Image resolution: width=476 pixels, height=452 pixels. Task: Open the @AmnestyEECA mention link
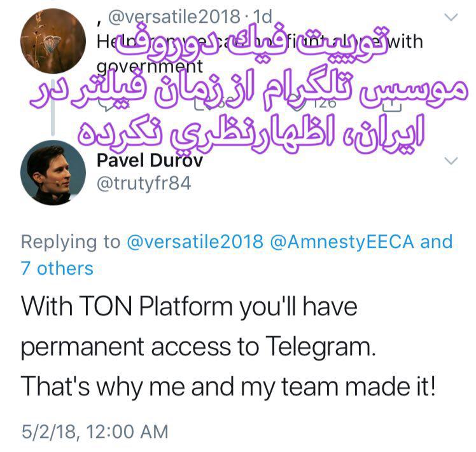coord(342,242)
